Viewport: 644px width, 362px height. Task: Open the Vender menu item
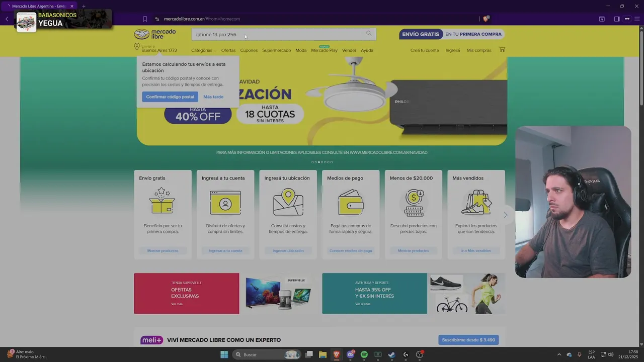click(x=349, y=50)
